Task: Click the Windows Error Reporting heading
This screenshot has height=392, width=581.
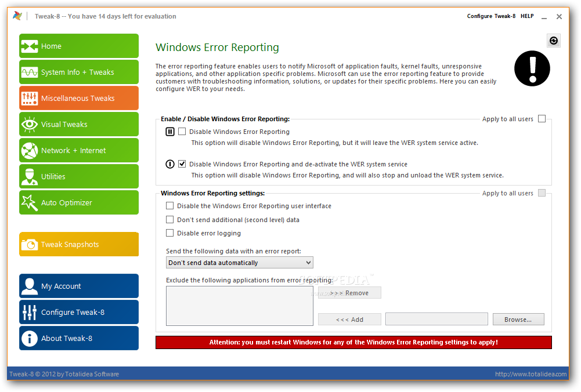Action: tap(217, 48)
